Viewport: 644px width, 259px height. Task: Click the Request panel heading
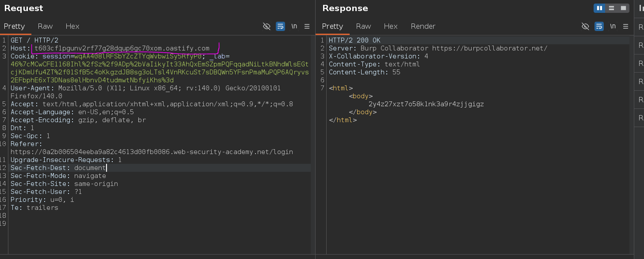pyautogui.click(x=24, y=8)
